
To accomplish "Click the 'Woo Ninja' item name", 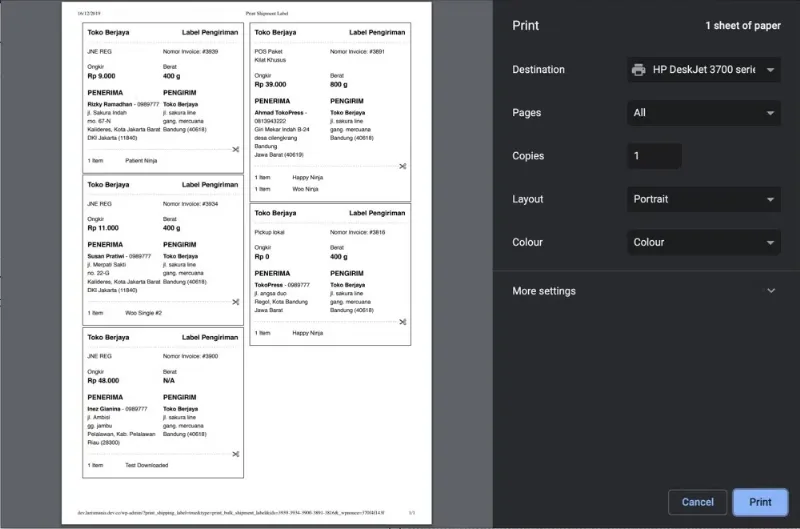I will click(x=305, y=189).
